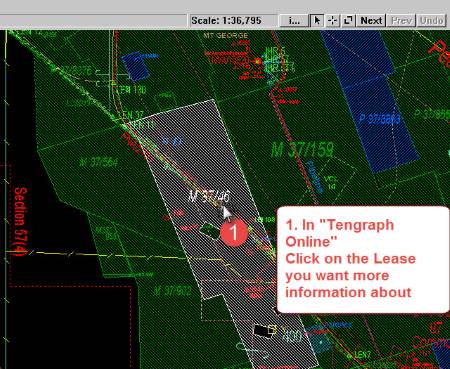Viewport: 450px width, 369px height.
Task: Click the blue P 37/8863 tenement
Action: pyautogui.click(x=380, y=119)
